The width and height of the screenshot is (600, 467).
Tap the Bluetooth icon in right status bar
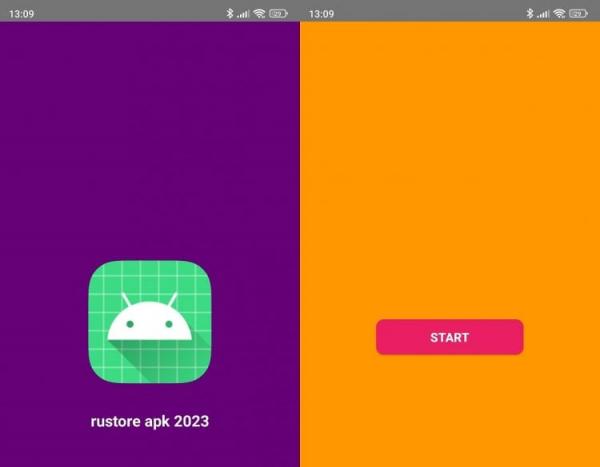[x=530, y=13]
